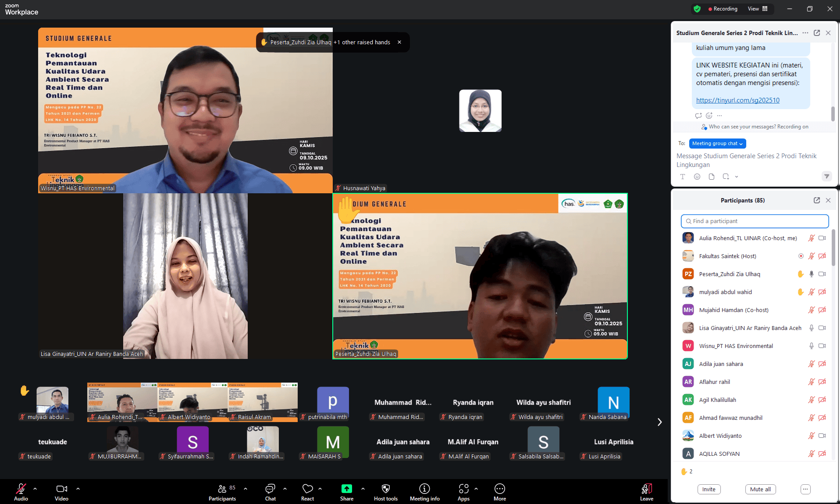840x504 pixels.
Task: Open the View layout menu
Action: coord(758,9)
